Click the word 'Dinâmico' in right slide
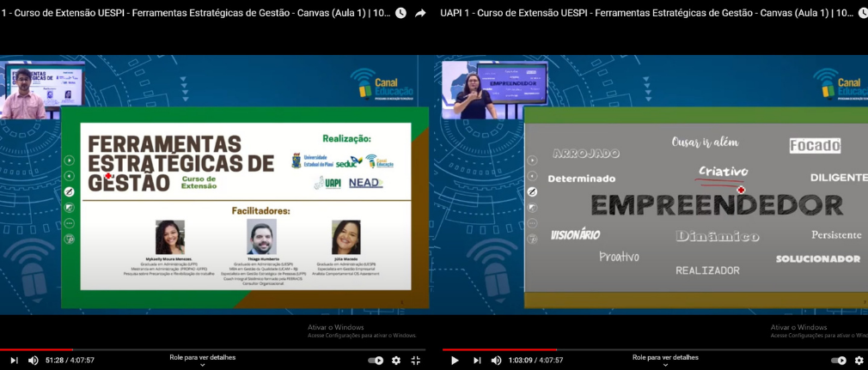The width and height of the screenshot is (868, 370). [x=718, y=237]
